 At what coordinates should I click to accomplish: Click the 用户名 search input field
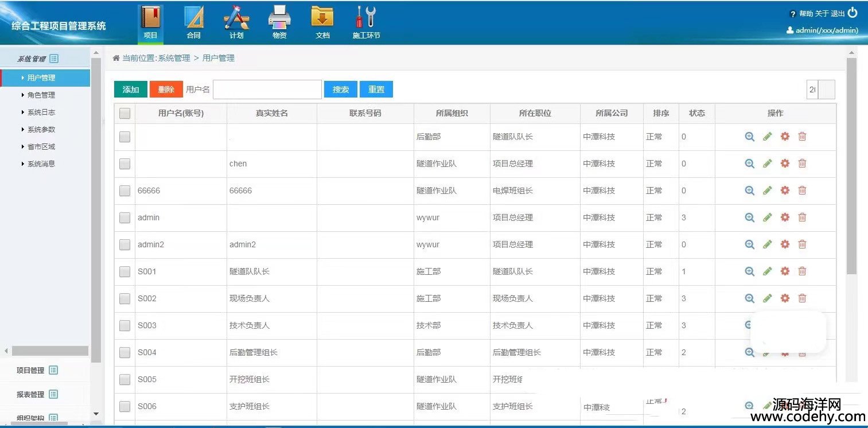click(267, 90)
